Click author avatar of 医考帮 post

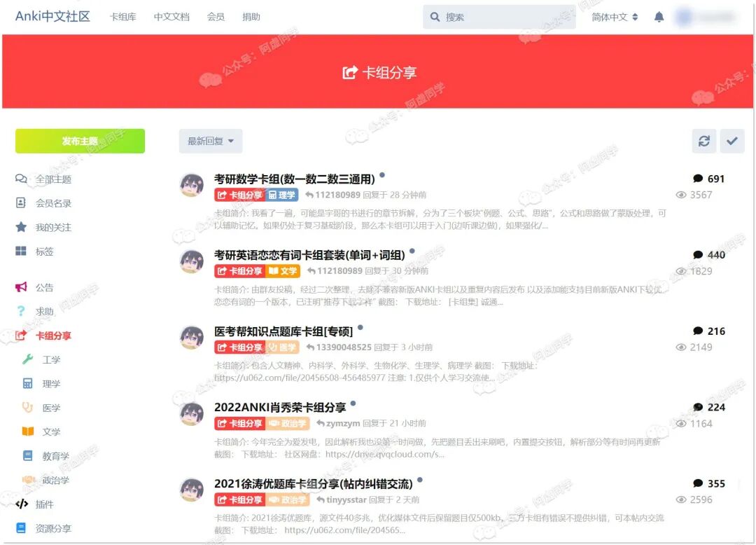pos(192,337)
